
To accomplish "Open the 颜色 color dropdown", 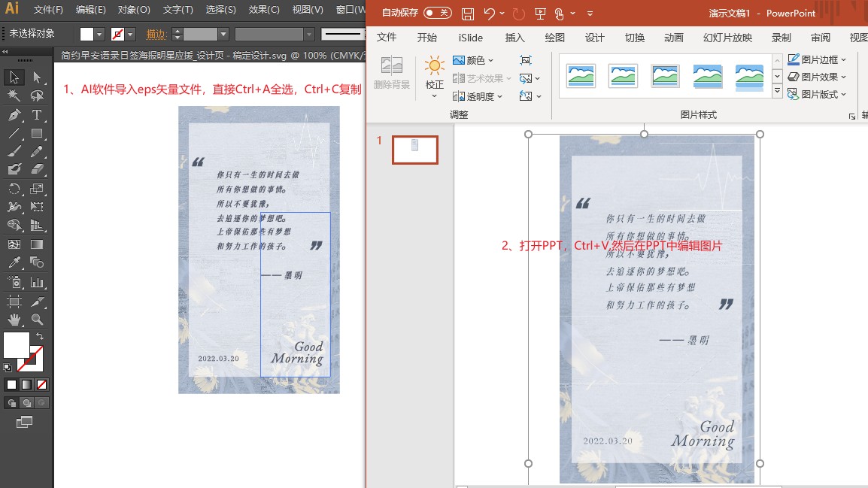I will (x=474, y=60).
